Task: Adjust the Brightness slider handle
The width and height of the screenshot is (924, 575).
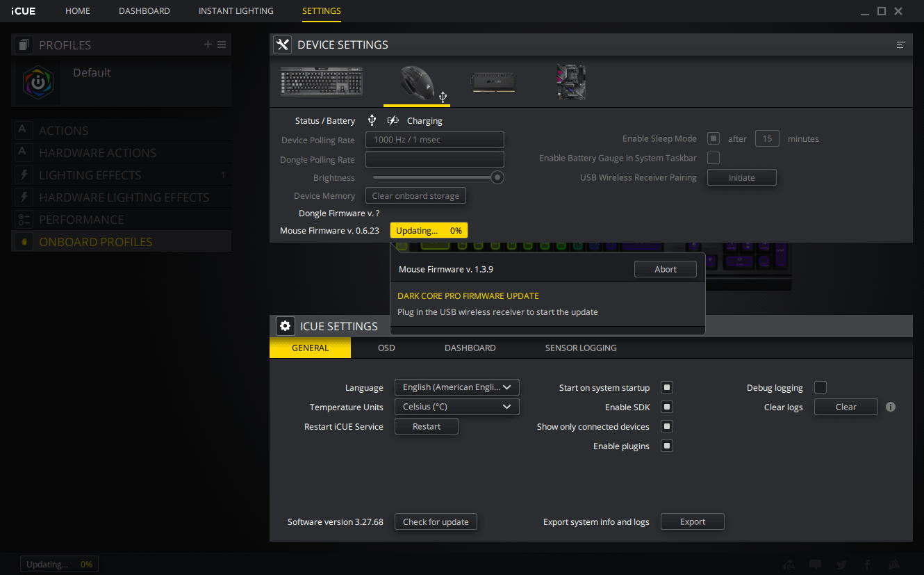Action: [497, 177]
